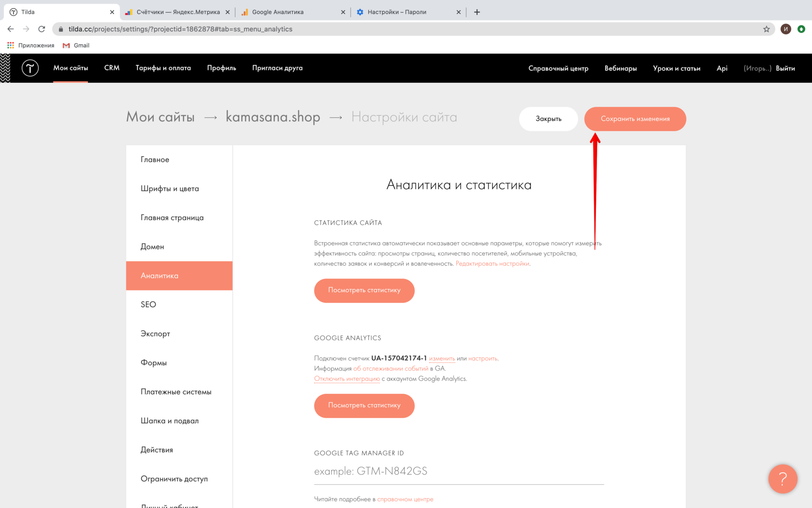Click Посмотреть статистику under Google Analytics
The image size is (812, 508).
[364, 405]
